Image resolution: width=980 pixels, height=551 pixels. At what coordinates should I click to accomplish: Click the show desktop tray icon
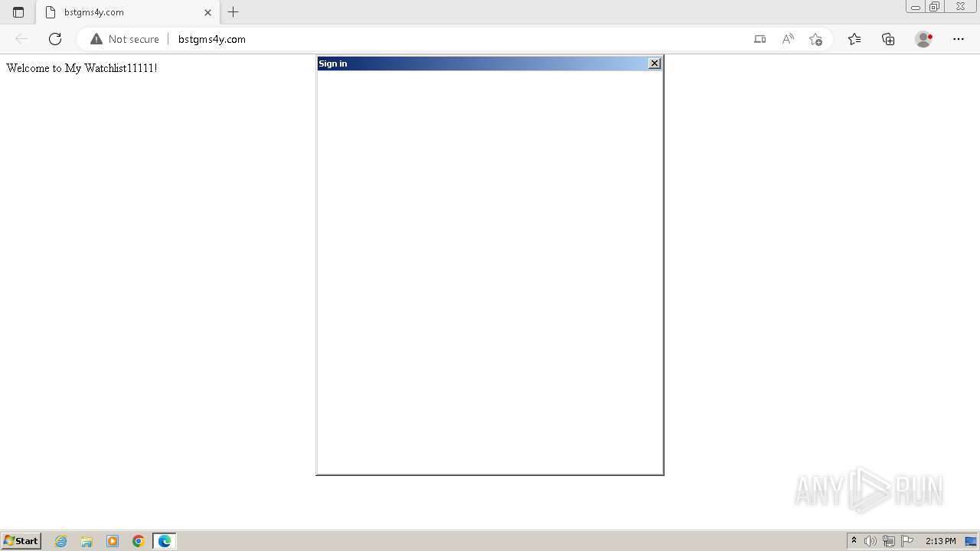pos(971,541)
